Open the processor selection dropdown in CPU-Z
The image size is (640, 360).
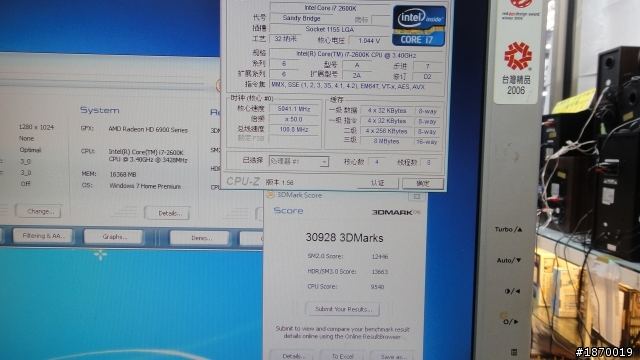(x=324, y=162)
